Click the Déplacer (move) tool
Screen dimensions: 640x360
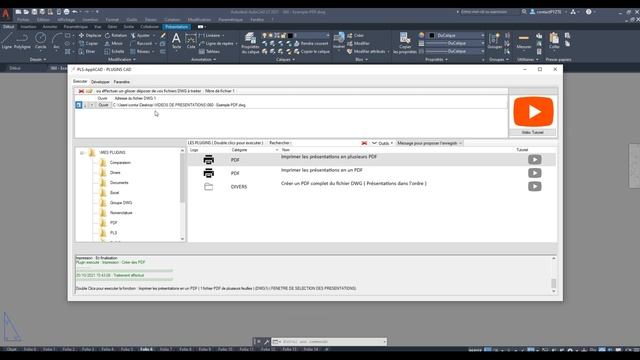[x=90, y=36]
